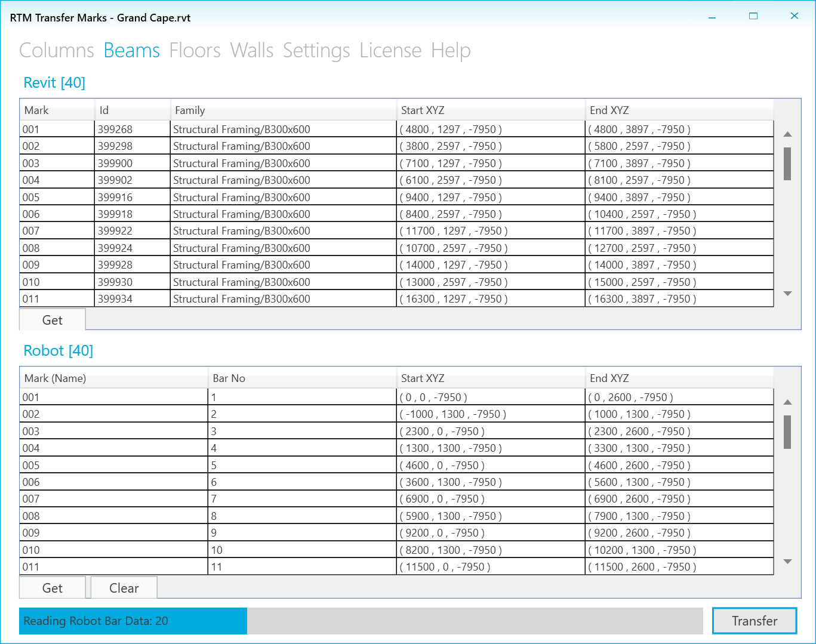Click Get button under the Robot table
Image resolution: width=816 pixels, height=644 pixels.
[x=53, y=588]
